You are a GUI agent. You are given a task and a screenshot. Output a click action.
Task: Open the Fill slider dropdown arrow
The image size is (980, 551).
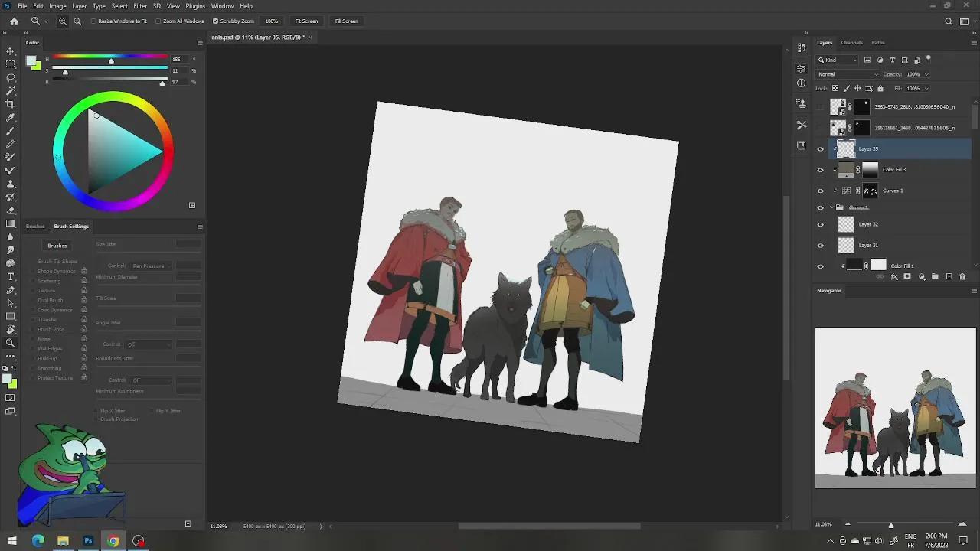pyautogui.click(x=926, y=89)
